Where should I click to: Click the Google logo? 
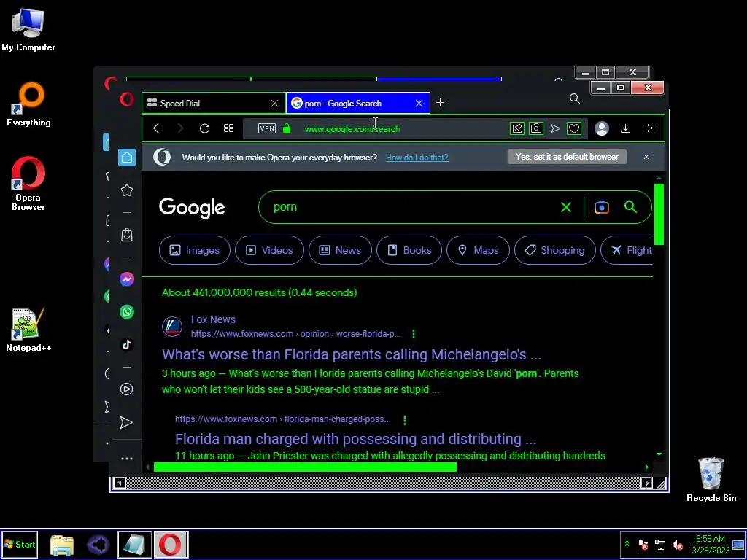coord(192,208)
